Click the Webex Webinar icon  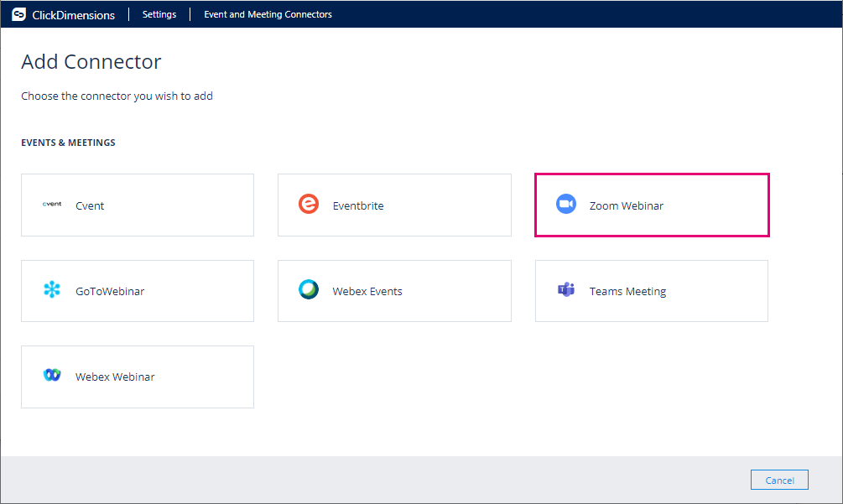coord(51,376)
